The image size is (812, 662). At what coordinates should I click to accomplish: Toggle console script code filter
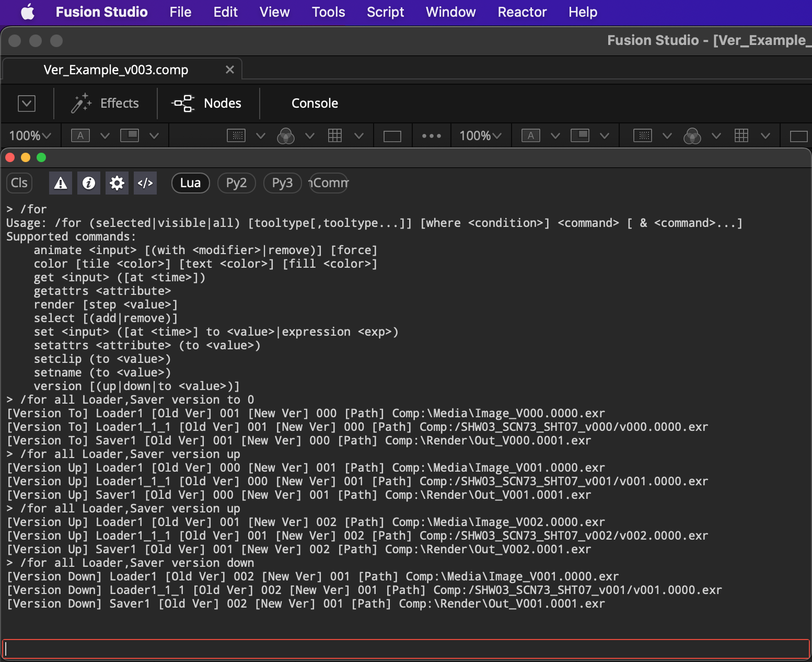[x=145, y=183]
